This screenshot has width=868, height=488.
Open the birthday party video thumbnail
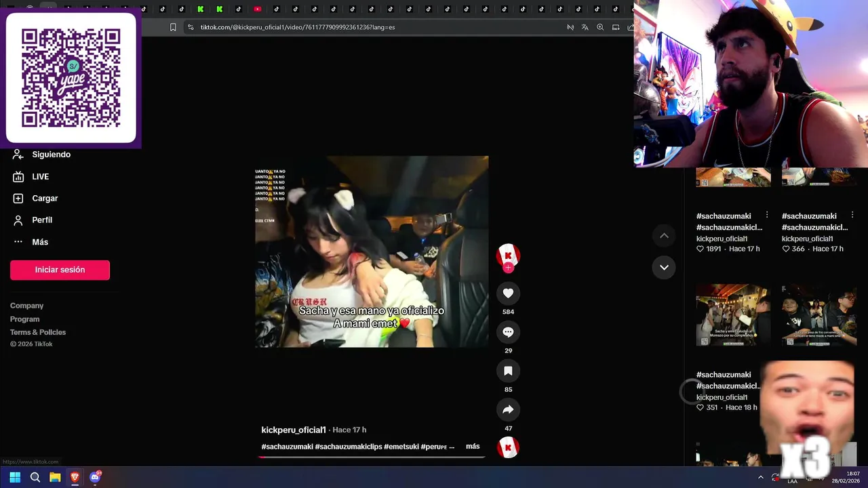pyautogui.click(x=733, y=315)
